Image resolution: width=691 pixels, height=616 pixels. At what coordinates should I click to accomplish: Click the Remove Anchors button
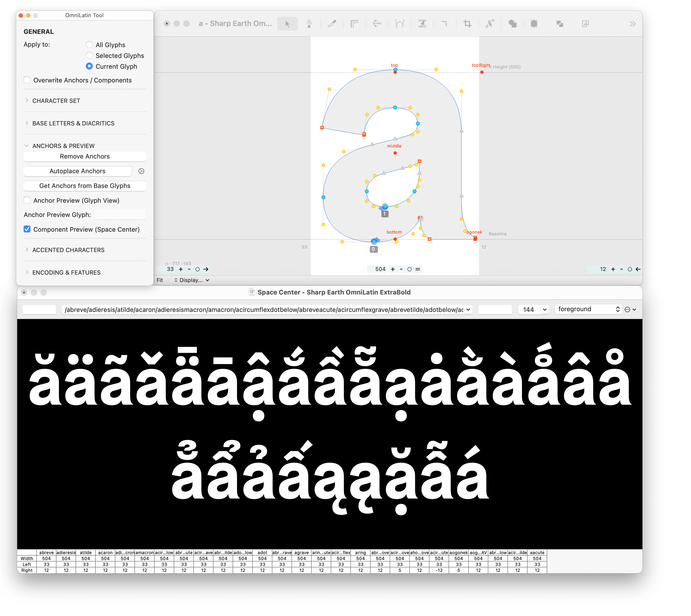click(85, 156)
